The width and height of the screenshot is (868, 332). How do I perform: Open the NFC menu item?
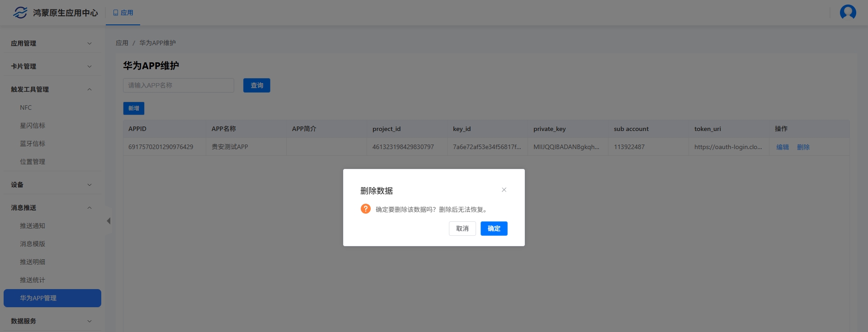coord(52,108)
